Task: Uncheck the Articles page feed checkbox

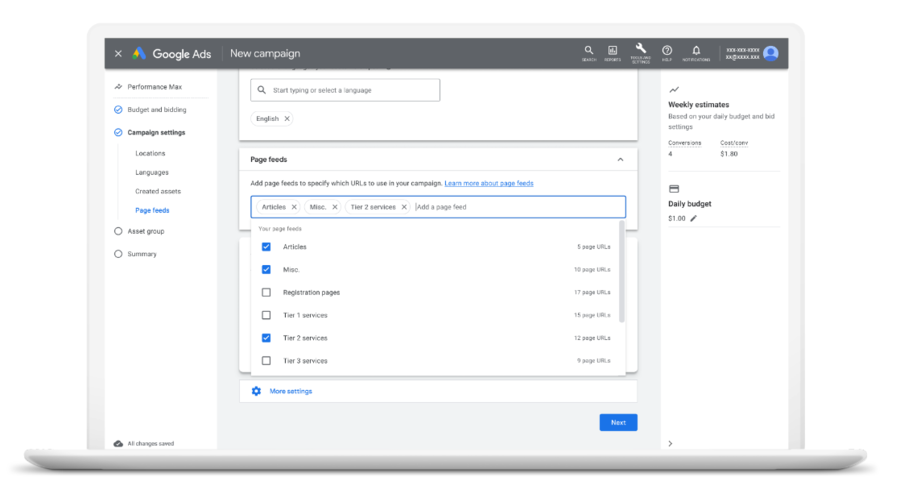Action: point(266,247)
